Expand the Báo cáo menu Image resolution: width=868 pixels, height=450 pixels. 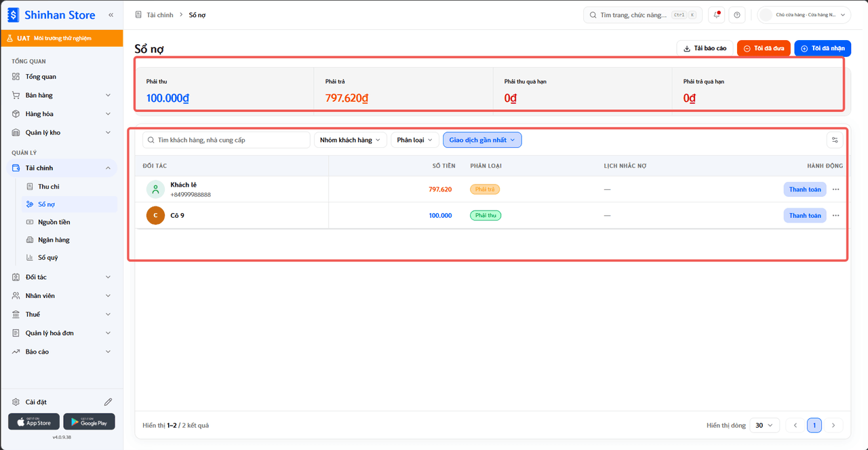pyautogui.click(x=62, y=352)
